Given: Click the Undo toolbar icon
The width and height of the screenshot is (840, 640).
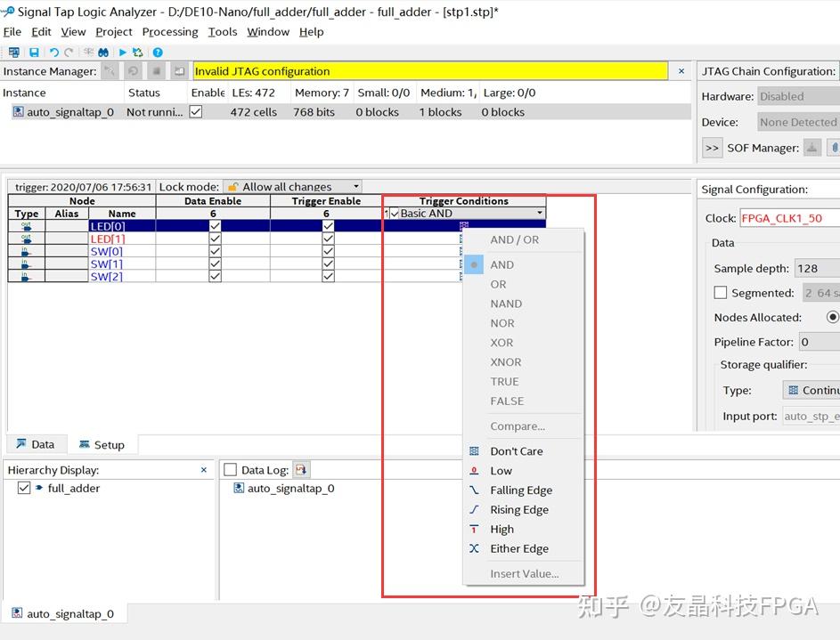Looking at the screenshot, I should click(53, 52).
